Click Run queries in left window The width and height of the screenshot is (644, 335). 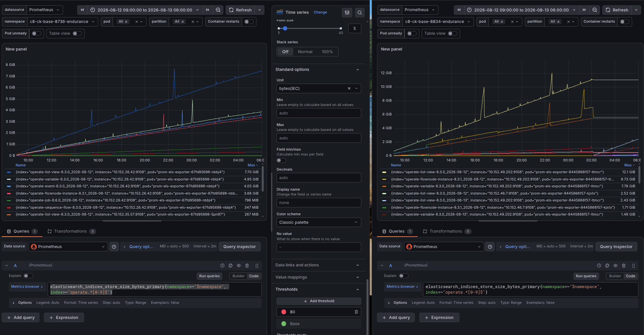(x=210, y=276)
